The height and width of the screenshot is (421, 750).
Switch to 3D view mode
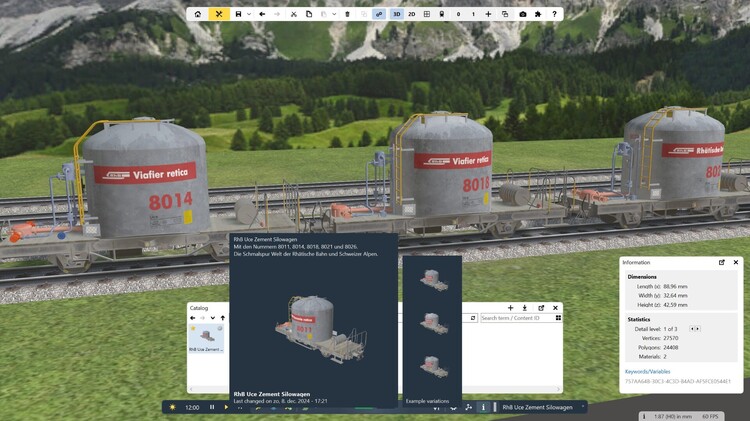397,14
